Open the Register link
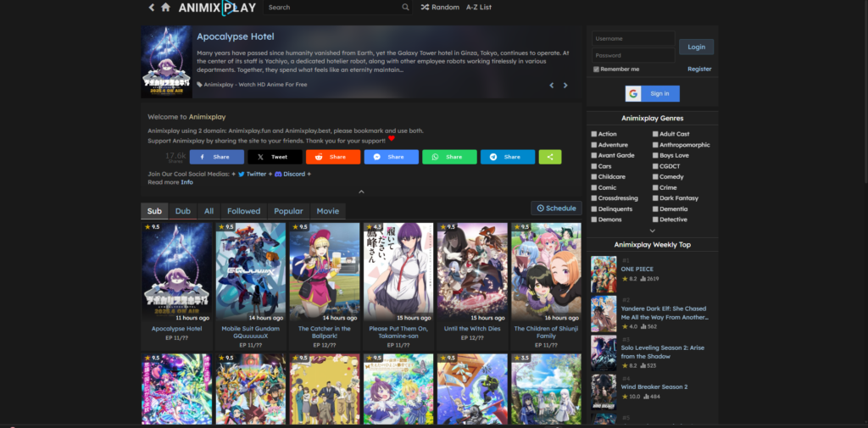Viewport: 868px width, 428px height. point(699,69)
